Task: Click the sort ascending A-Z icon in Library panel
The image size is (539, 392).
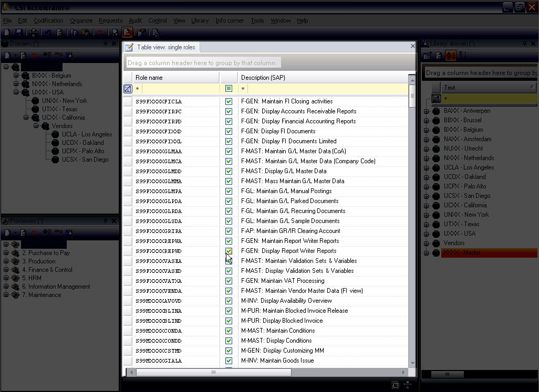Action: click(x=450, y=55)
